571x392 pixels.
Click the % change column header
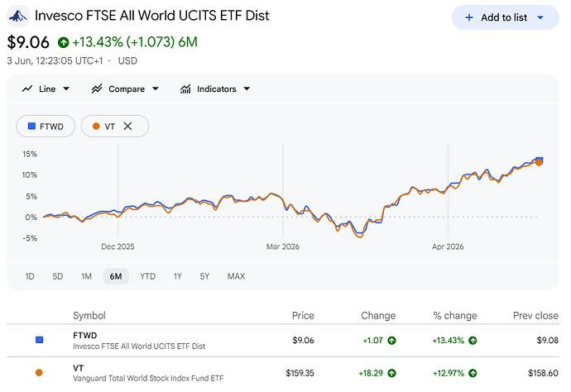pyautogui.click(x=455, y=316)
